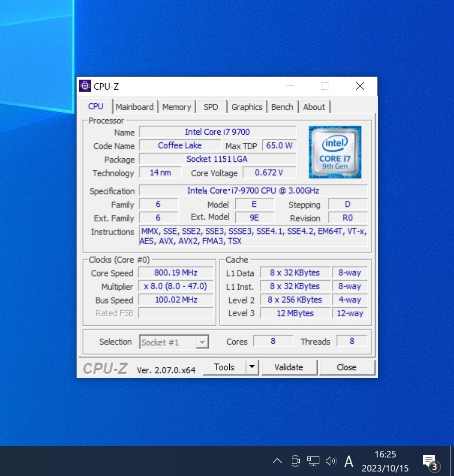Open the SPD tab

pyautogui.click(x=211, y=107)
